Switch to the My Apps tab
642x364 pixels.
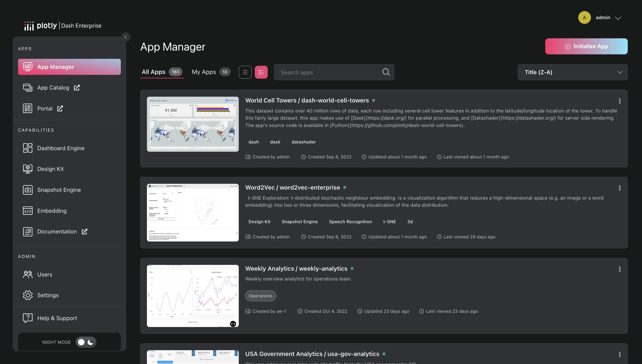204,72
